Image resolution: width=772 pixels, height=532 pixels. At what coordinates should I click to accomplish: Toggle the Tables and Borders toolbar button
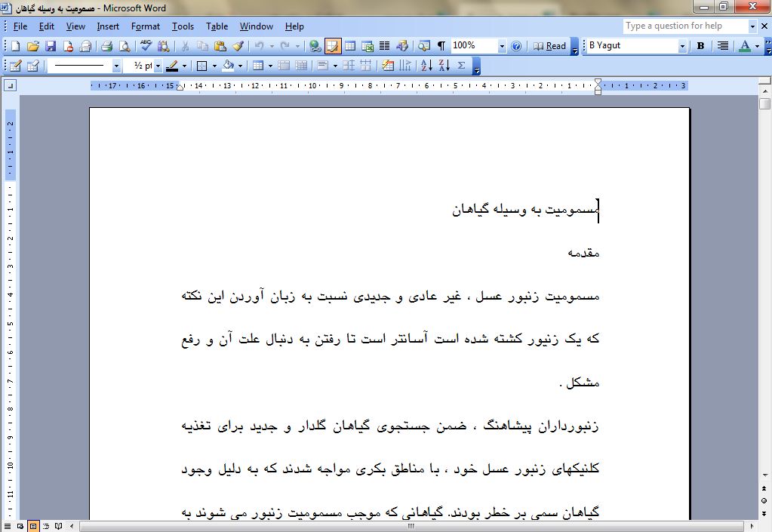click(x=333, y=46)
